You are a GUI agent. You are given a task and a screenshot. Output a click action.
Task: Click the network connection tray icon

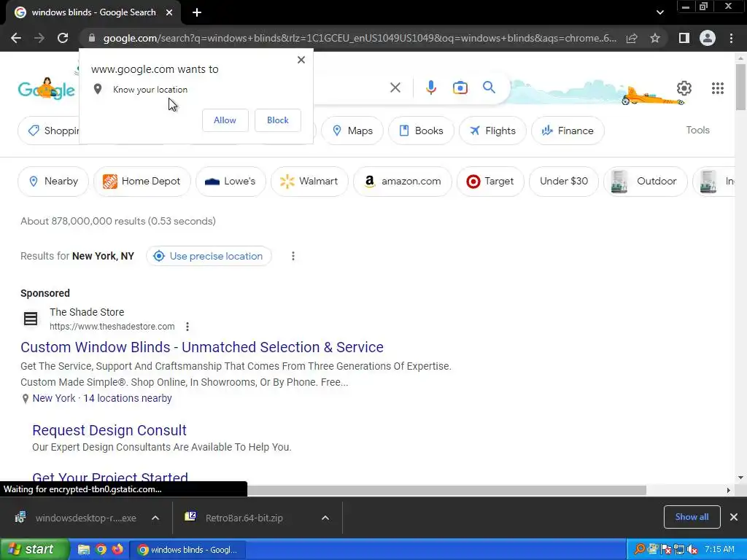coord(679,550)
